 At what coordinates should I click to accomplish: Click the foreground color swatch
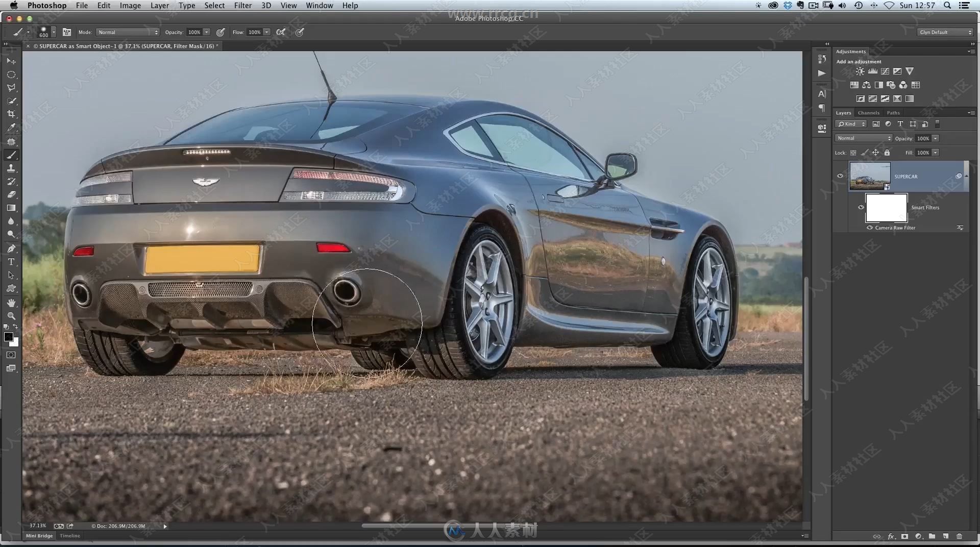[8, 337]
